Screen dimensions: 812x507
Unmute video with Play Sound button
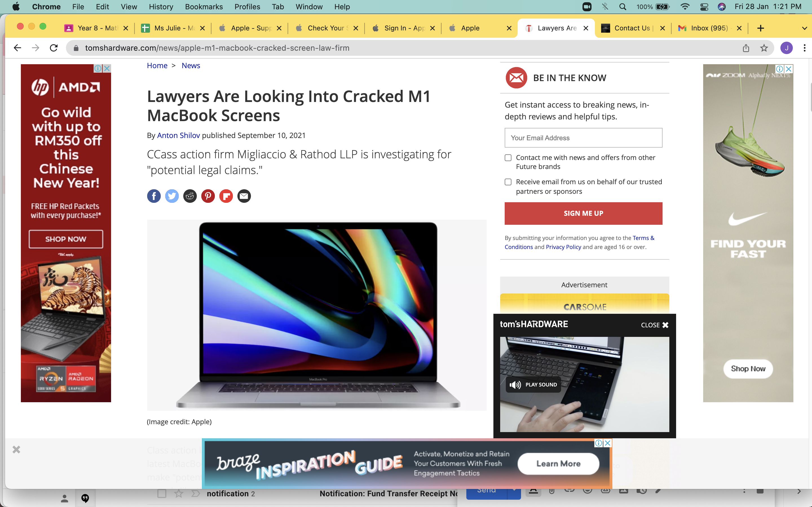(533, 384)
